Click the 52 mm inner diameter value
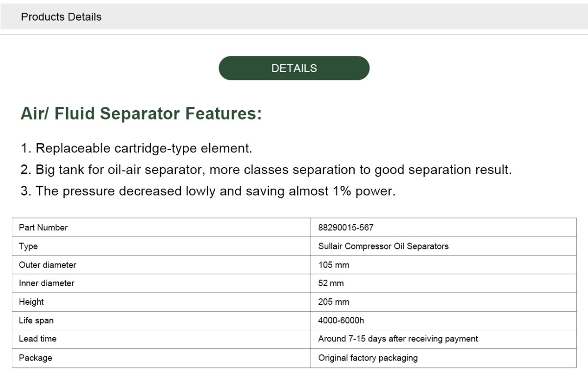The width and height of the screenshot is (588, 389). tap(331, 283)
